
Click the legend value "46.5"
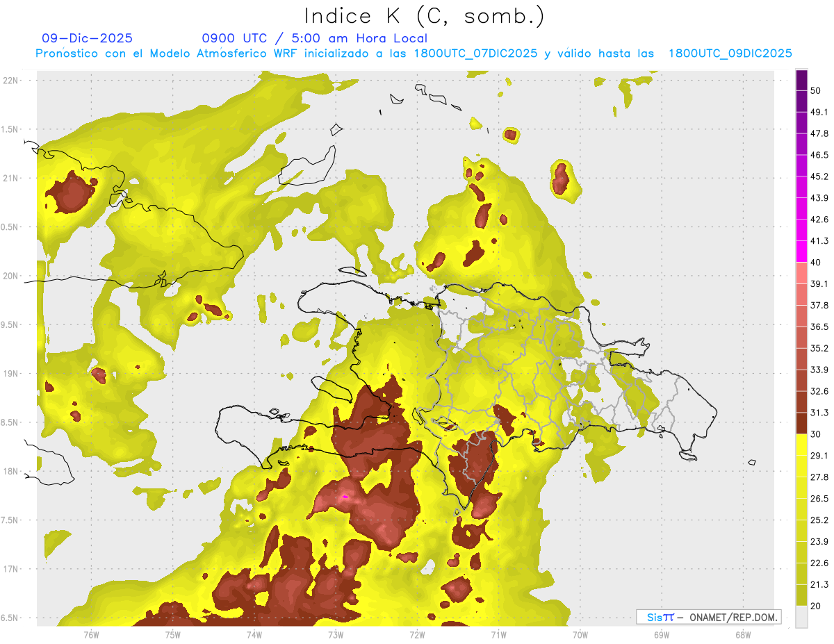coord(819,155)
